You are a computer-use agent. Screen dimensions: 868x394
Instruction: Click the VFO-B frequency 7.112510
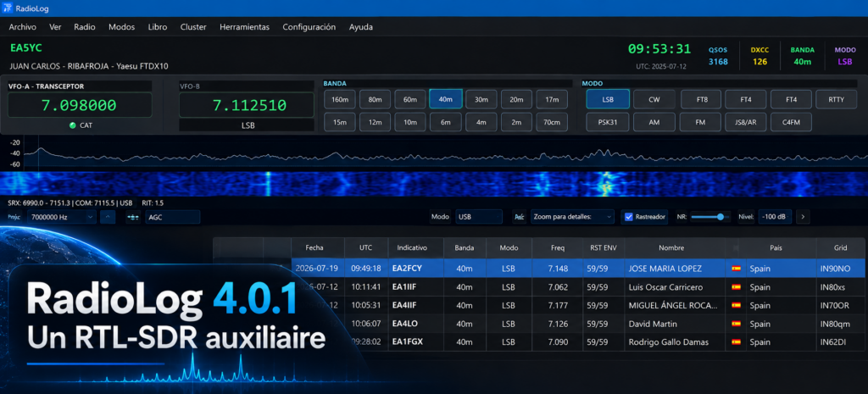(x=247, y=105)
